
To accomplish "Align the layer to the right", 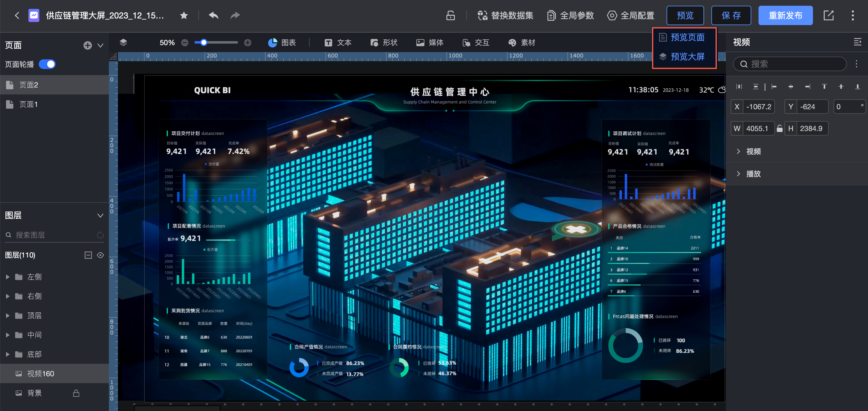I will pyautogui.click(x=808, y=87).
